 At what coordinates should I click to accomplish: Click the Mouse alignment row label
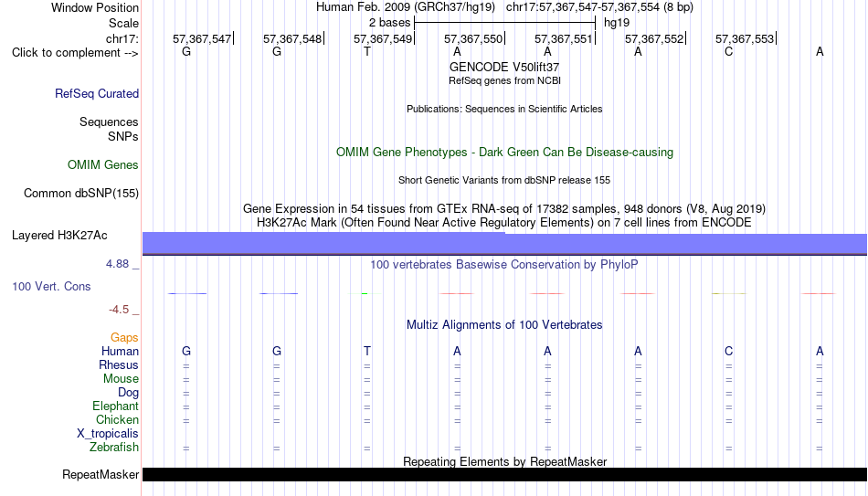click(121, 379)
